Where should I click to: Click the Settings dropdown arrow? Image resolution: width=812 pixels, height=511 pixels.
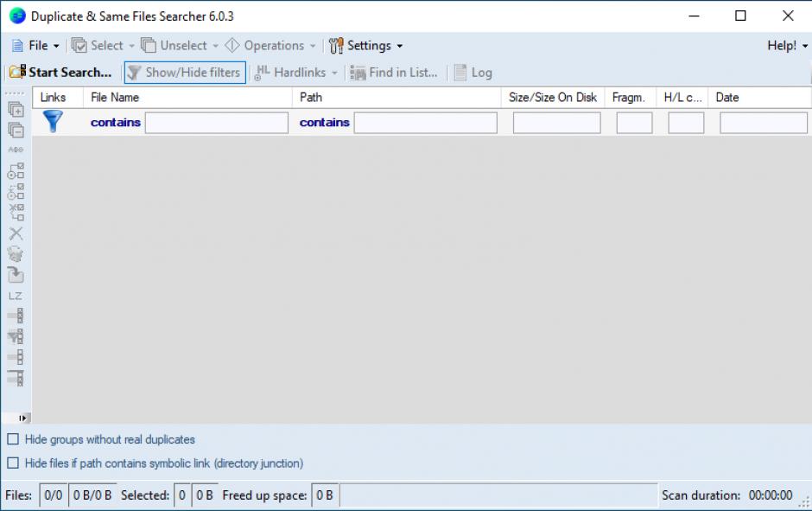400,46
